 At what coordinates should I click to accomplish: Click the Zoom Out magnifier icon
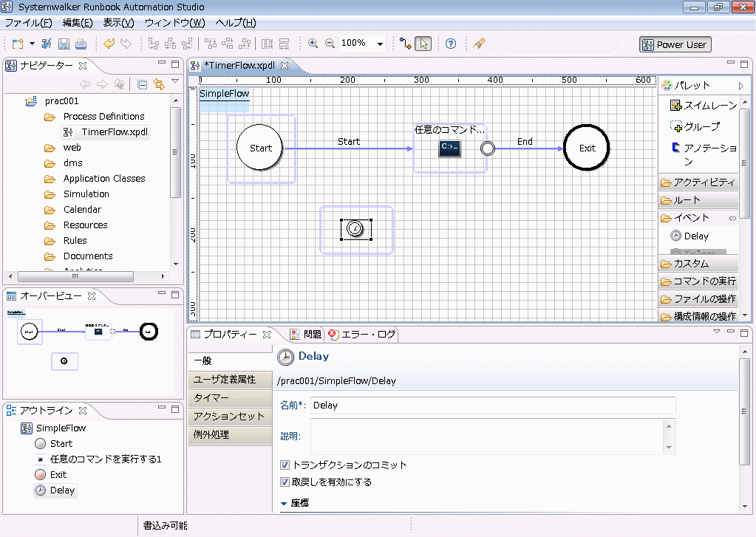click(330, 44)
